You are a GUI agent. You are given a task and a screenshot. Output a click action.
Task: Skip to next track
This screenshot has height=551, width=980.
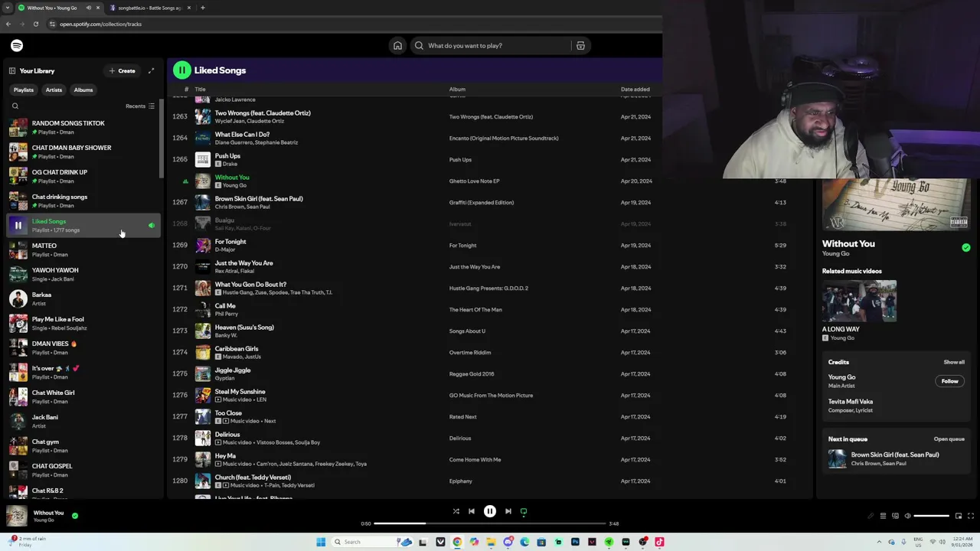tap(508, 511)
